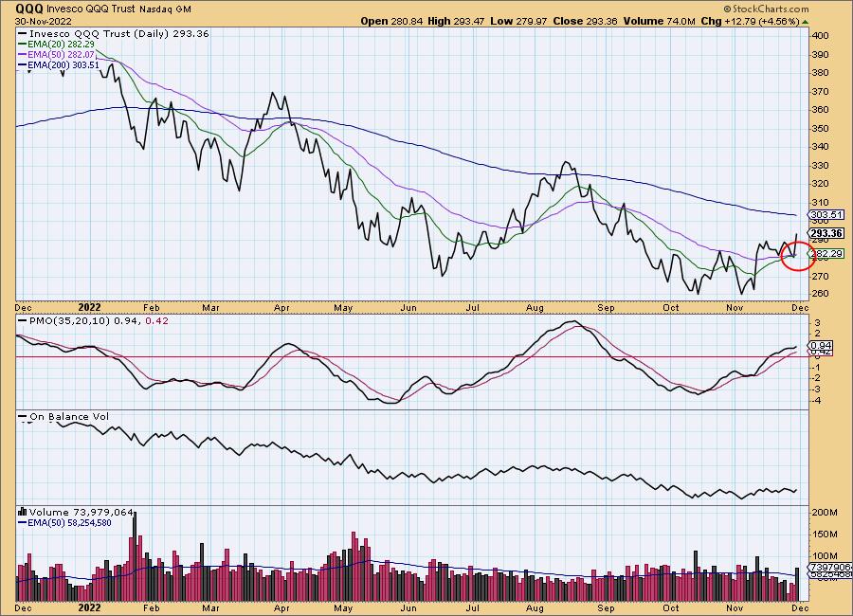Click the 200M label on volume axis
853x616 pixels.
[825, 513]
